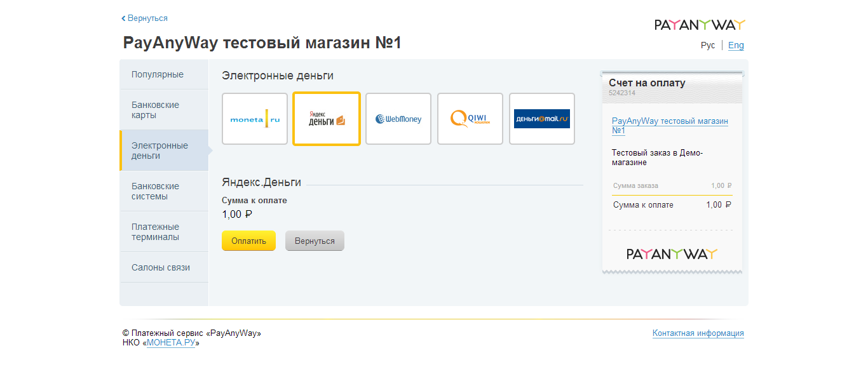The image size is (868, 381).
Task: Click the PayAnyWay logo on the receipt
Action: click(x=672, y=254)
